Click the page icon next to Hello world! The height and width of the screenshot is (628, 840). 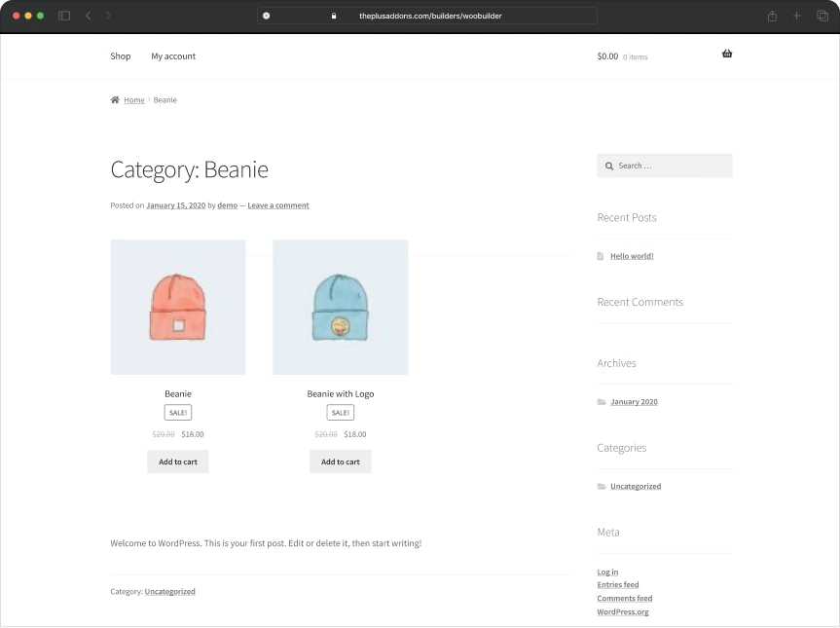602,255
